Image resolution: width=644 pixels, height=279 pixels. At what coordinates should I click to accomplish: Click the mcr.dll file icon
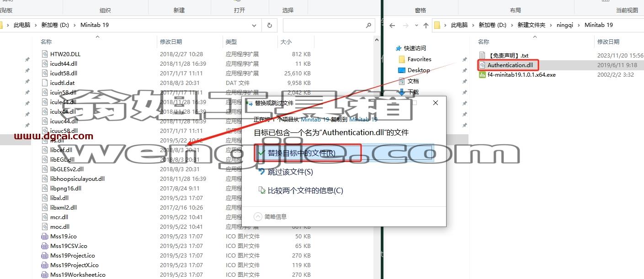[x=44, y=217]
